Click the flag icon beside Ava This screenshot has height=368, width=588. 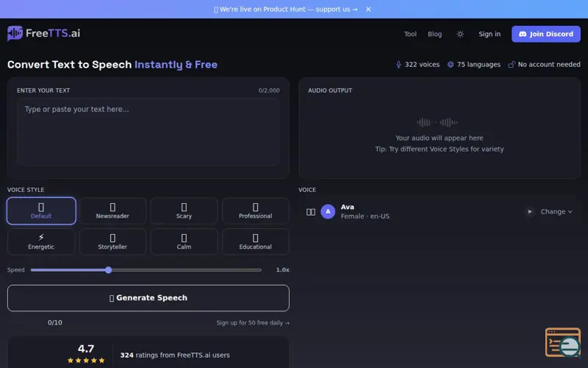pyautogui.click(x=311, y=212)
